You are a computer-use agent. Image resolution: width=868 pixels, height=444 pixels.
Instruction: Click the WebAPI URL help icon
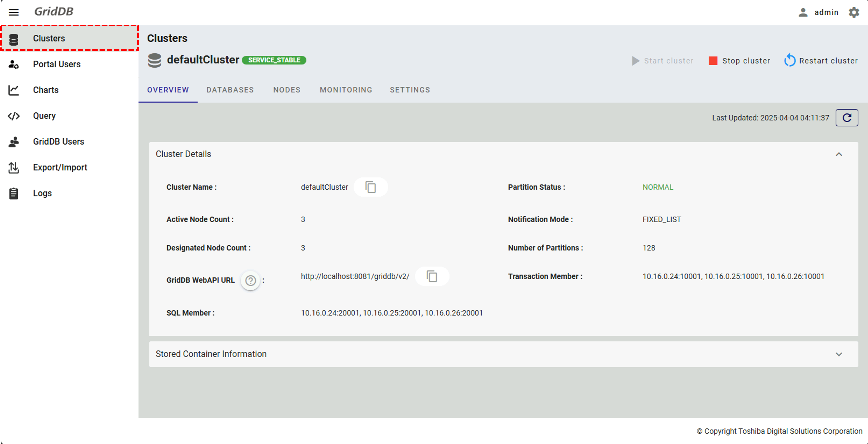250,280
